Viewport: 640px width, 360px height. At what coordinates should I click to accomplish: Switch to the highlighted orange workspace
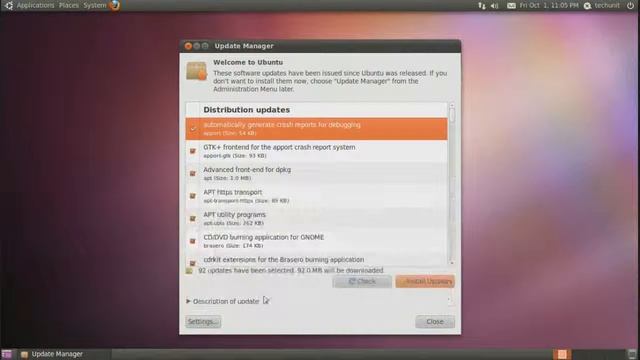tap(562, 354)
